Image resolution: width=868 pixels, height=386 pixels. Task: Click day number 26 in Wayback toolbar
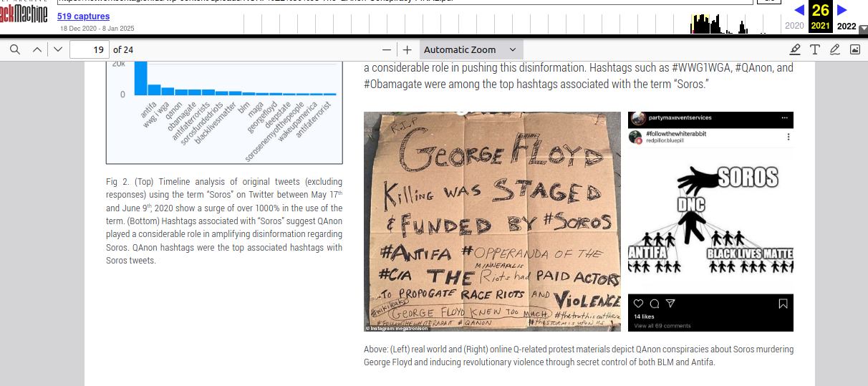coord(821,10)
